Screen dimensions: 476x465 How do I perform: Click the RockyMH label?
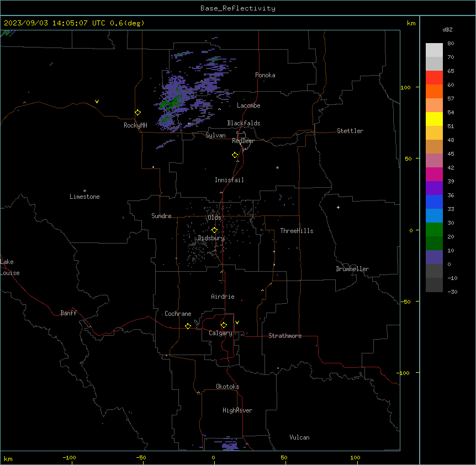[x=135, y=125]
